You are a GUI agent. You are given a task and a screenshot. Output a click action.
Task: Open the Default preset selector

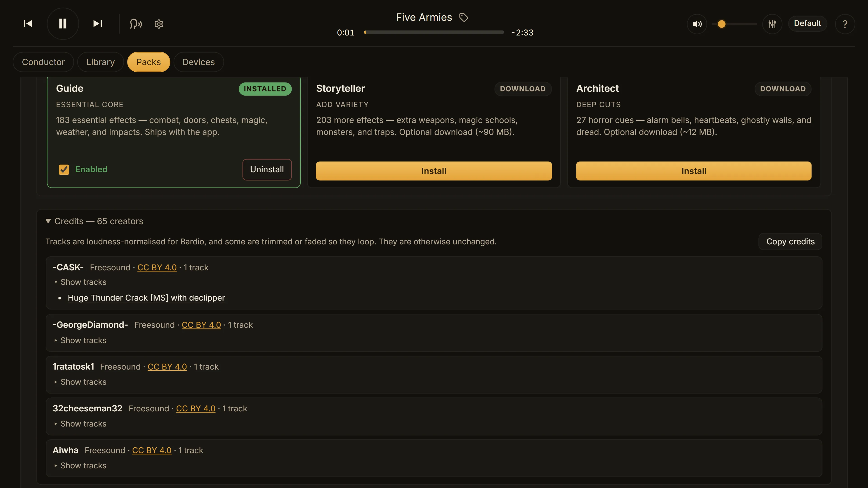pos(807,23)
